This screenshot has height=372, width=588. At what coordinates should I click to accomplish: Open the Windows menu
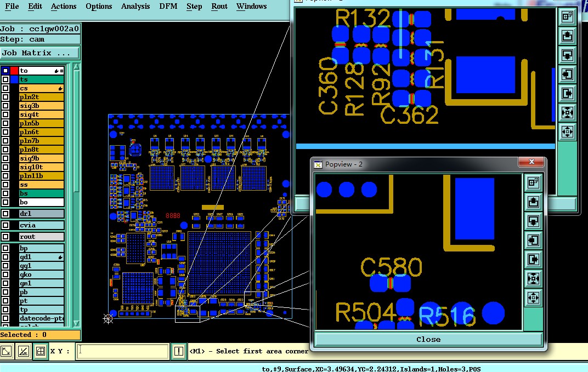point(252,7)
